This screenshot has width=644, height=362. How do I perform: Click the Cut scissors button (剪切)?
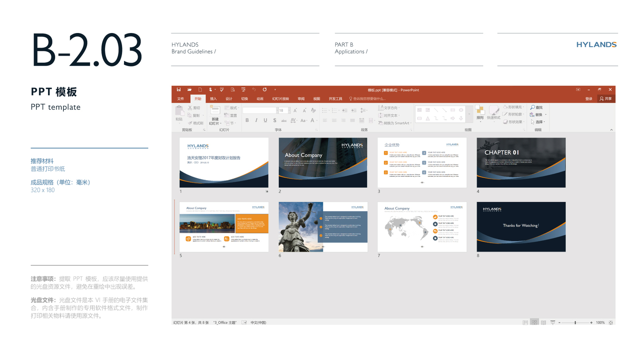pyautogui.click(x=194, y=108)
